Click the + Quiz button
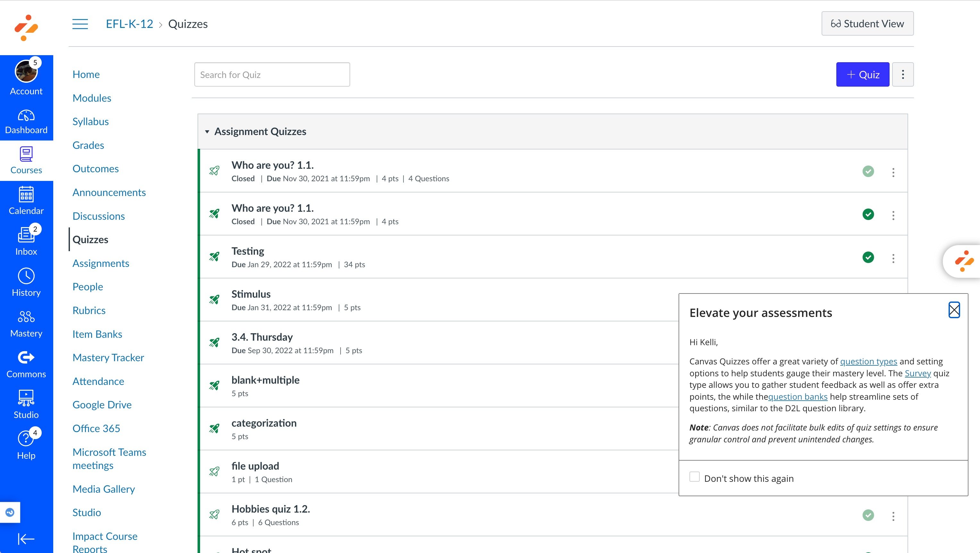The width and height of the screenshot is (980, 553). (862, 75)
